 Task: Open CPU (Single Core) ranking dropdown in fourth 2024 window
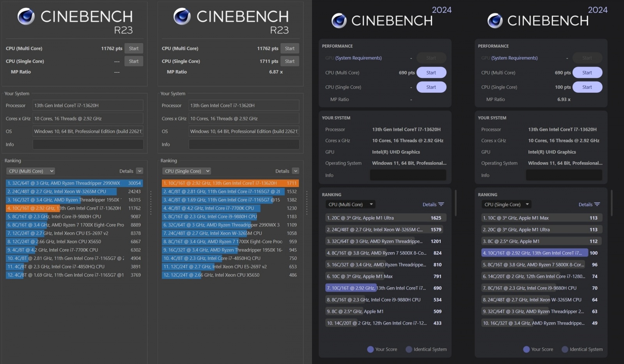point(507,204)
